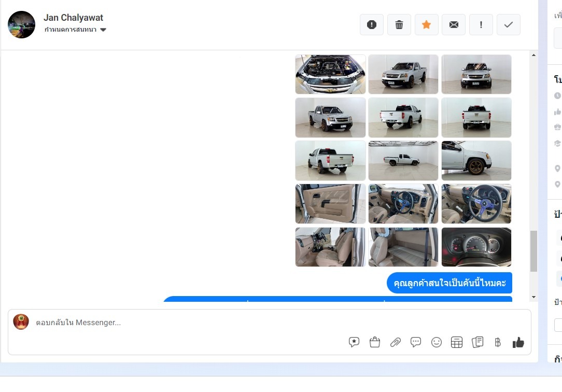
Task: Open the dashboard gauge cluster photo
Action: click(x=476, y=247)
